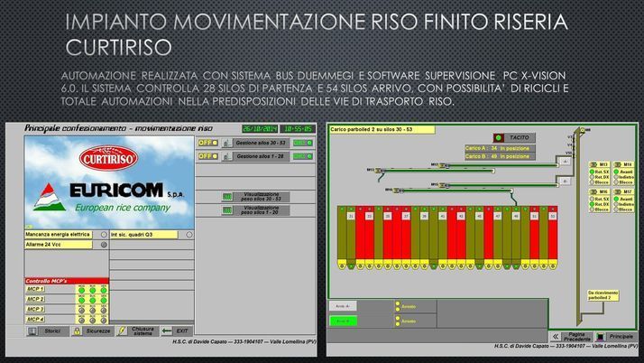Click green status indicator right of Gestione silos 1 - 28
The width and height of the screenshot is (644, 363).
pyautogui.click(x=303, y=156)
